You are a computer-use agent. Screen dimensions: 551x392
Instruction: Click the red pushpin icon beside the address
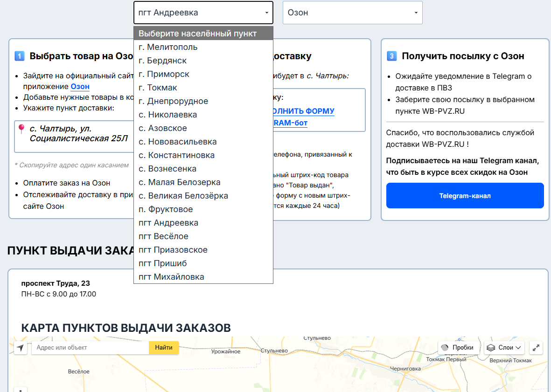click(21, 129)
